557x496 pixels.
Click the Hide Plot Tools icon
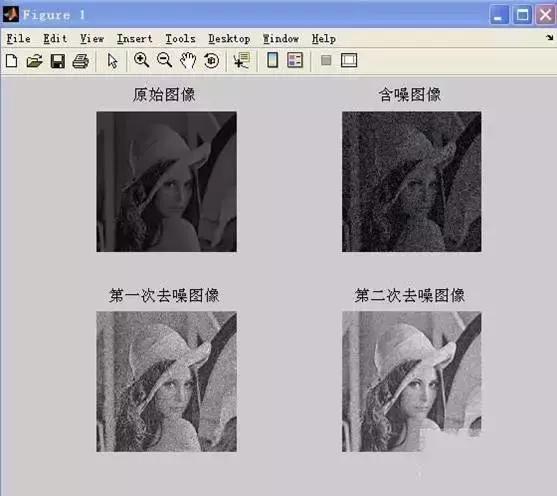pyautogui.click(x=326, y=60)
